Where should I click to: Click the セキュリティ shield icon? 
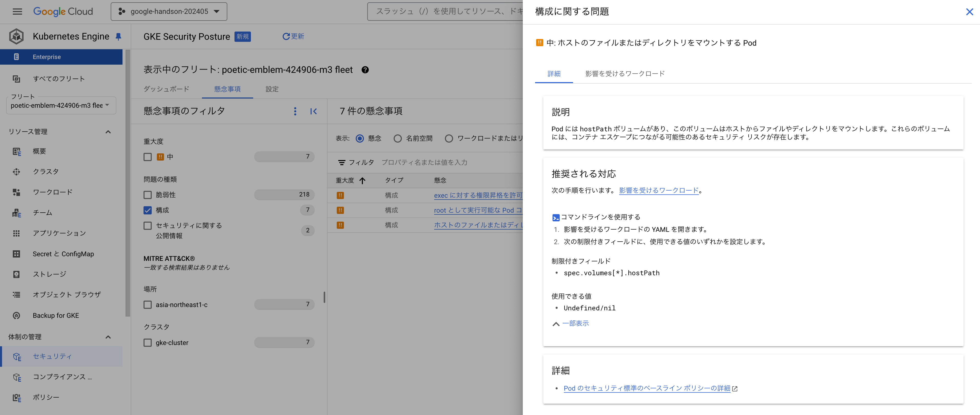(x=17, y=357)
